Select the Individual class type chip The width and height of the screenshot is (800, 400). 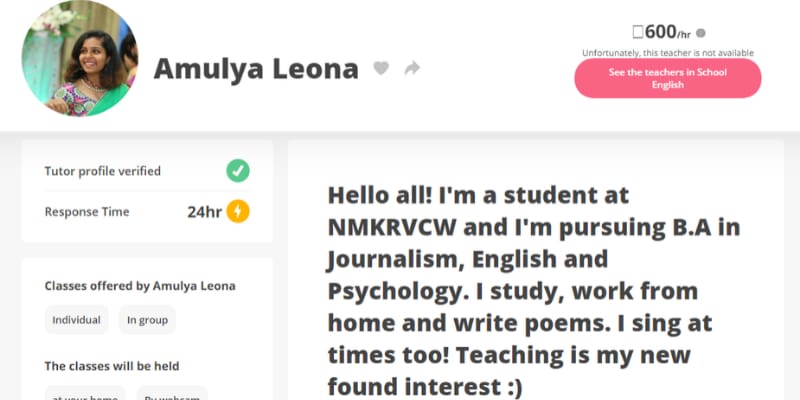click(77, 320)
